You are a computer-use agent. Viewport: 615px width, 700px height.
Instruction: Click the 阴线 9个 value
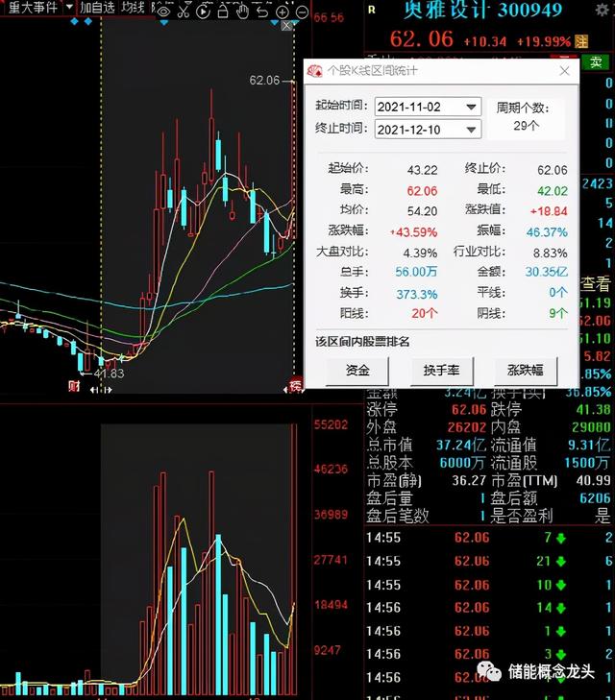[x=558, y=313]
